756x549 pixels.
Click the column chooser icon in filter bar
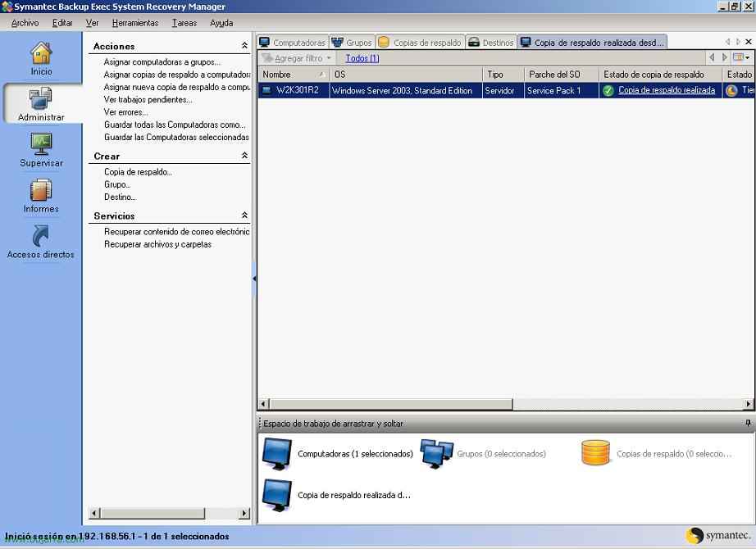(x=739, y=57)
